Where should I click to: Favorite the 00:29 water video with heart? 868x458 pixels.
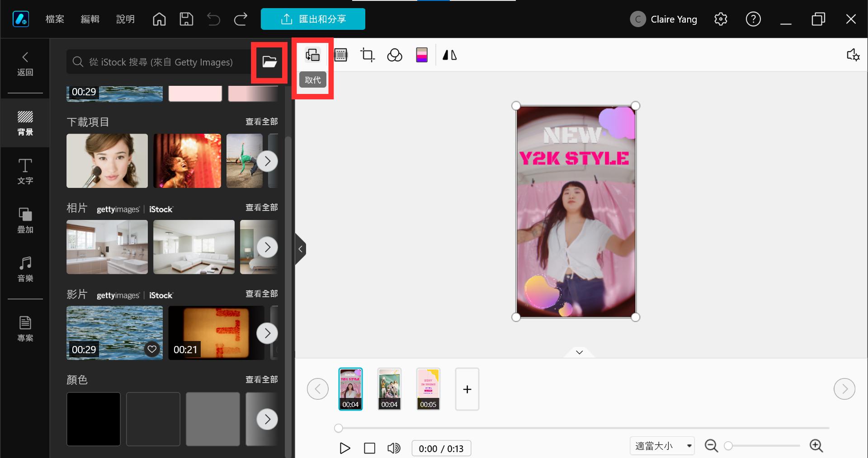[152, 349]
